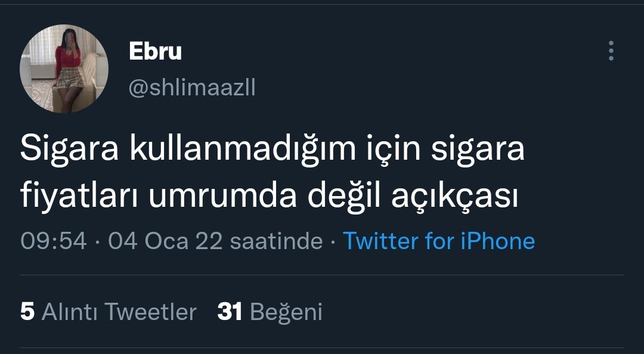Screen dimensions: 644x354
Task: Open the Twitter for iPhone source link
Action: tap(439, 241)
